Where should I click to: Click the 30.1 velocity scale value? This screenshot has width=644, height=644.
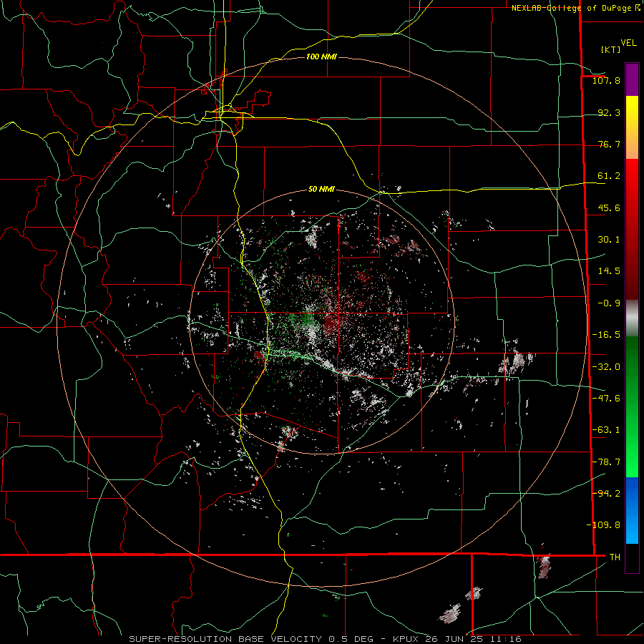click(609, 240)
